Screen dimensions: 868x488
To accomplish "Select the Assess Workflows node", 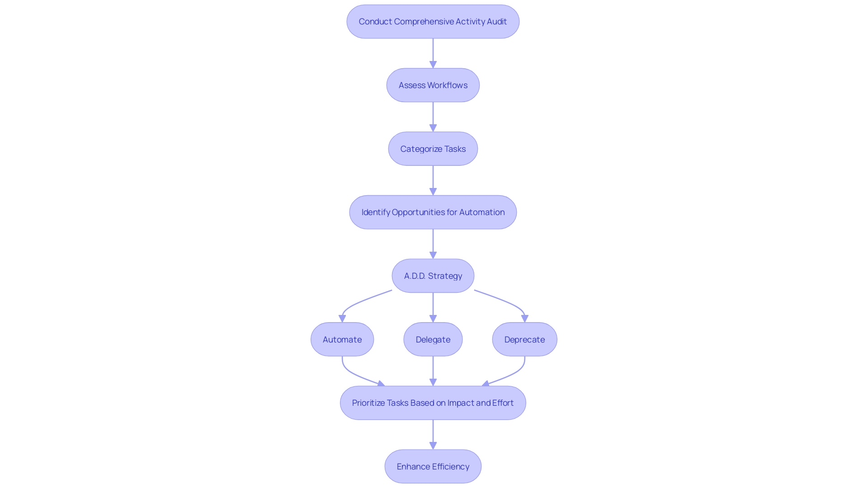I will 433,85.
